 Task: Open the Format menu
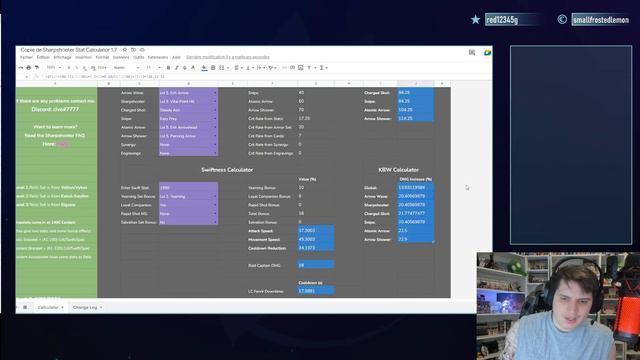(x=102, y=58)
